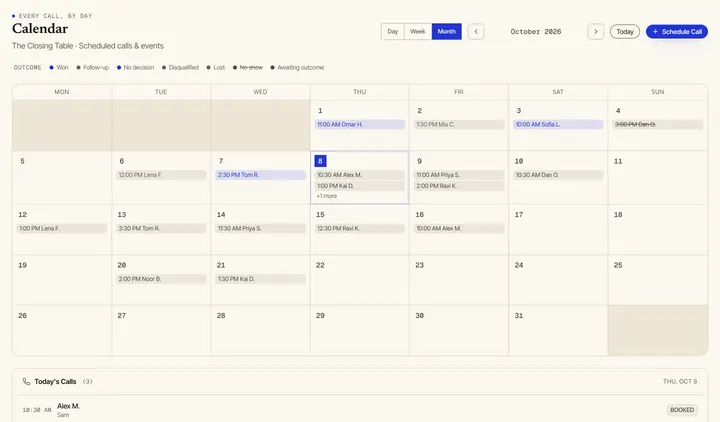Open the struck-through Dan O. call on October 4
Screen dimensions: 720x422
pyautogui.click(x=658, y=124)
